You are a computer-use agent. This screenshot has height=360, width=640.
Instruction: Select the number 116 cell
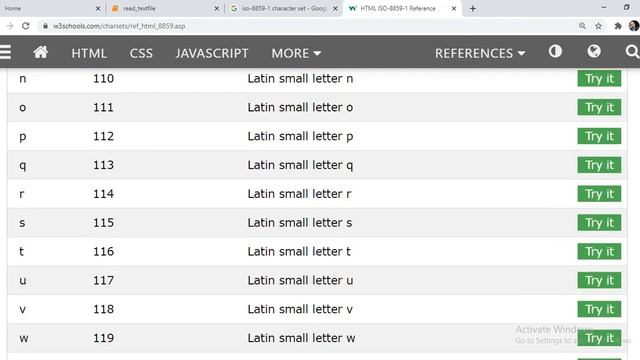pyautogui.click(x=103, y=251)
